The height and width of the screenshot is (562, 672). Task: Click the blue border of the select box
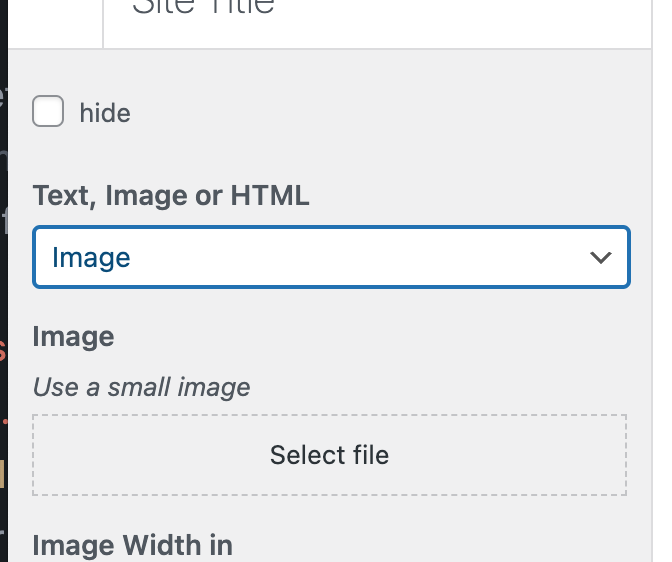(330, 229)
